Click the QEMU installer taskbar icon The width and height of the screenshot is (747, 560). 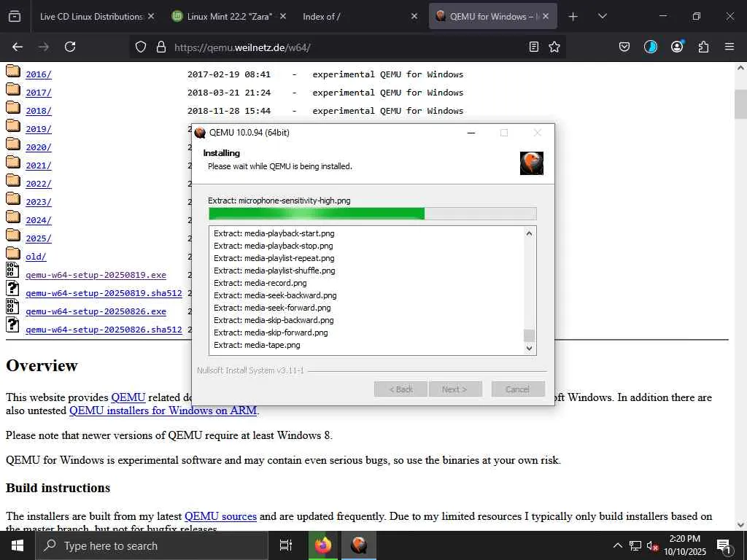click(359, 545)
